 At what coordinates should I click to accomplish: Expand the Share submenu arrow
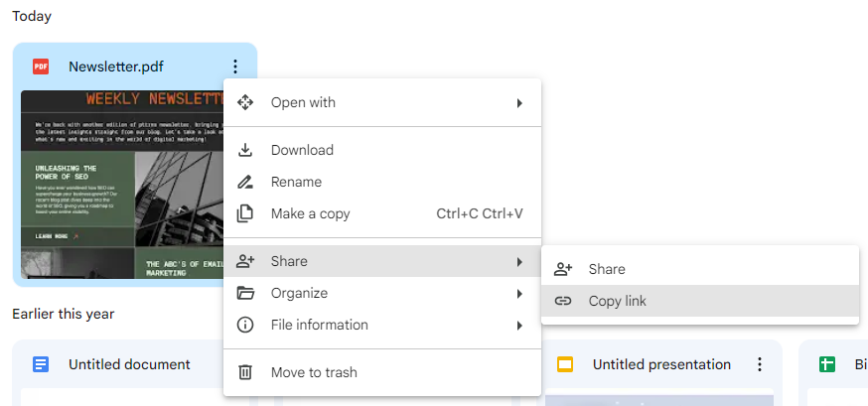click(519, 262)
